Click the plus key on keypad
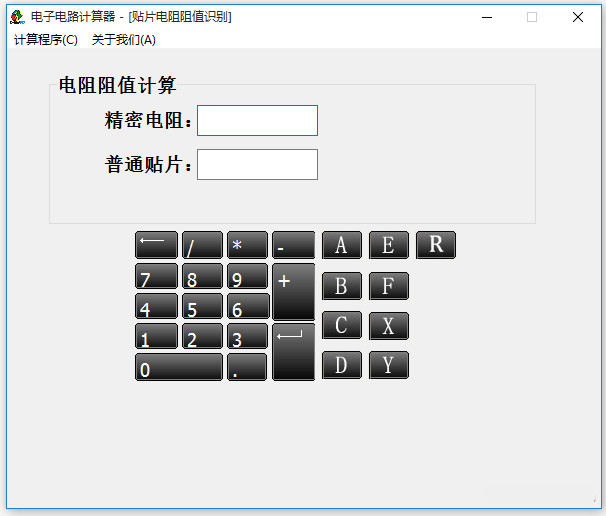606x516 pixels. pos(294,292)
